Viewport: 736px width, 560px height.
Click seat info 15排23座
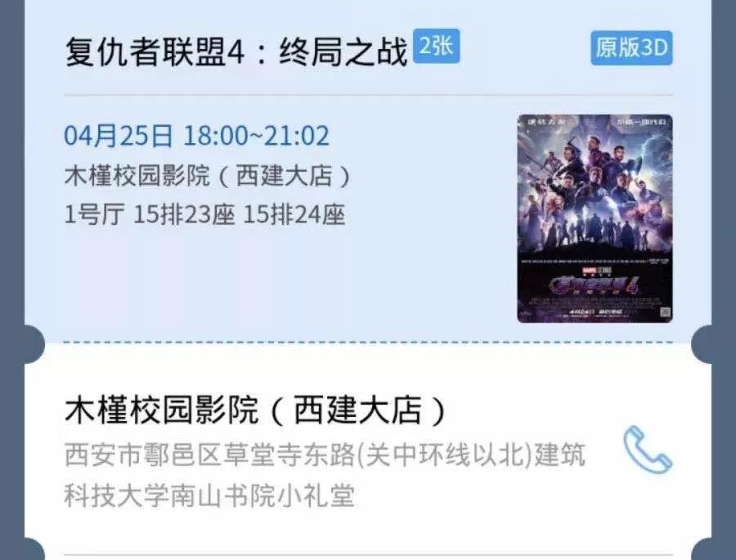[x=184, y=214]
